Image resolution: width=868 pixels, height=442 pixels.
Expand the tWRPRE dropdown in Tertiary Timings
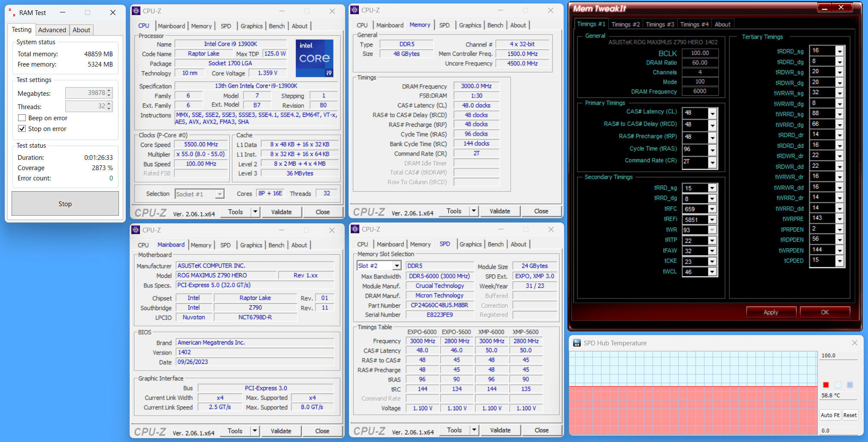point(840,219)
